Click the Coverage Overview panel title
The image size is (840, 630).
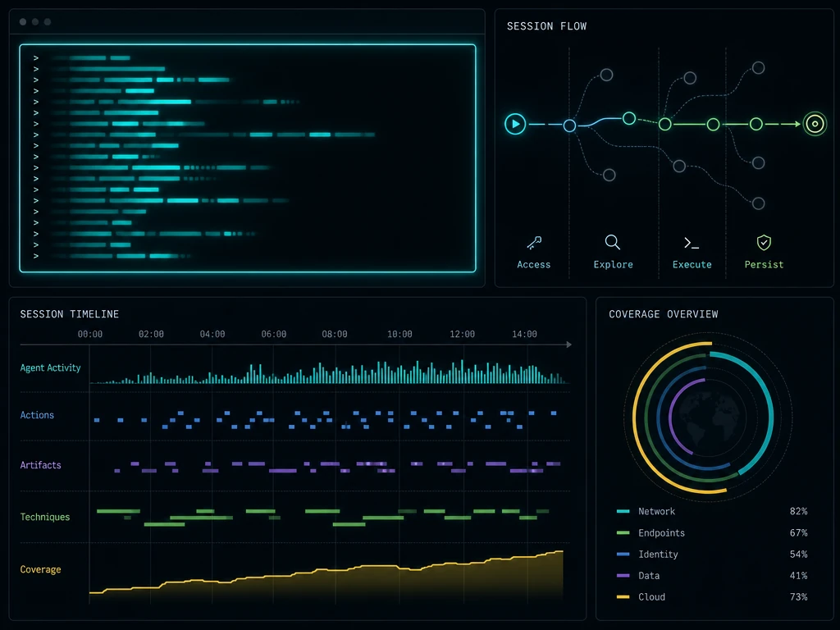[x=663, y=314]
